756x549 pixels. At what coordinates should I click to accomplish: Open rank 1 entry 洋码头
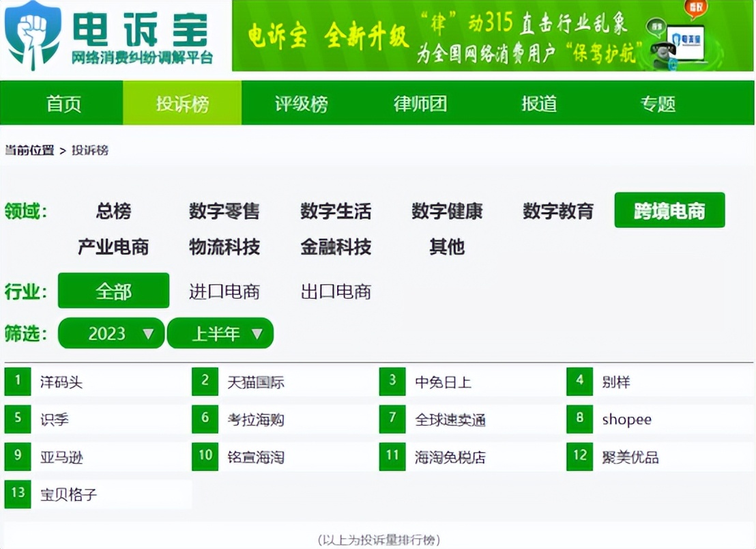point(61,382)
